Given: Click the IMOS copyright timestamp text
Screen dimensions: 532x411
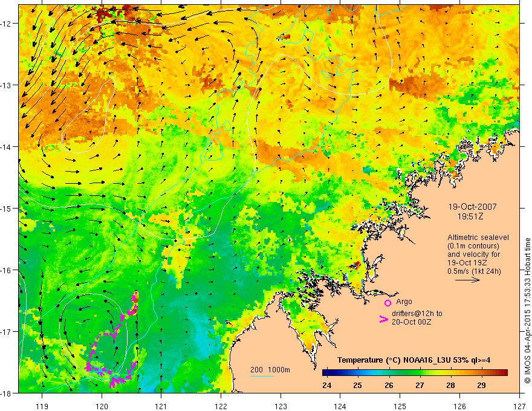Looking at the screenshot, I should point(527,311).
